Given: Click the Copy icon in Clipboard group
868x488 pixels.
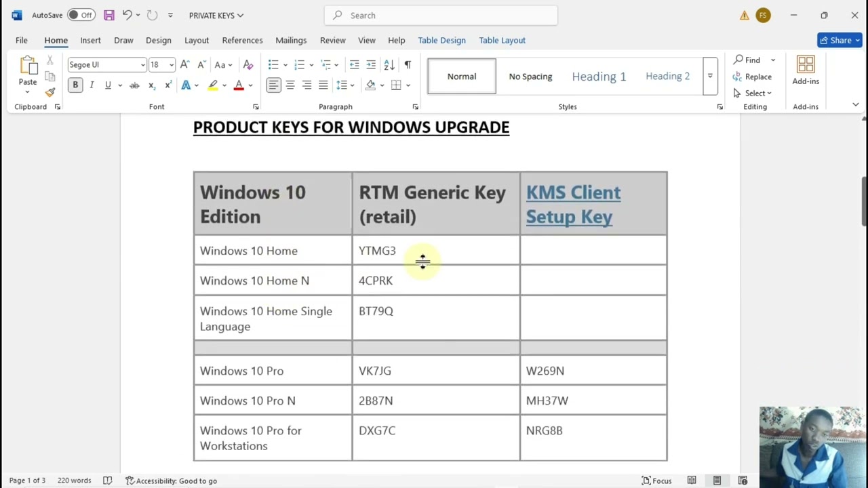Looking at the screenshot, I should click(50, 76).
